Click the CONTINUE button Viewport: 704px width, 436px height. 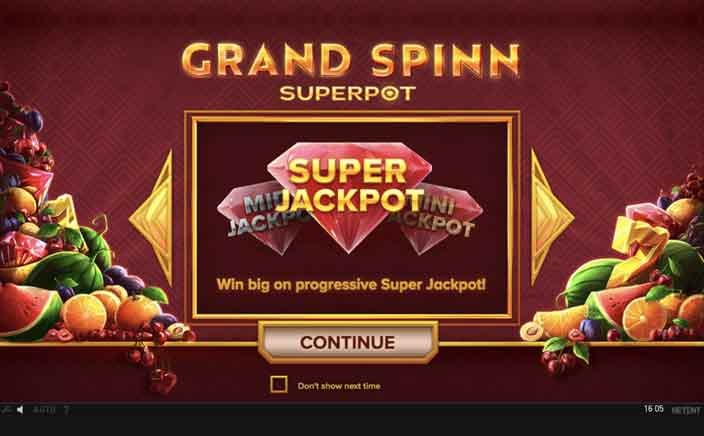coord(348,342)
